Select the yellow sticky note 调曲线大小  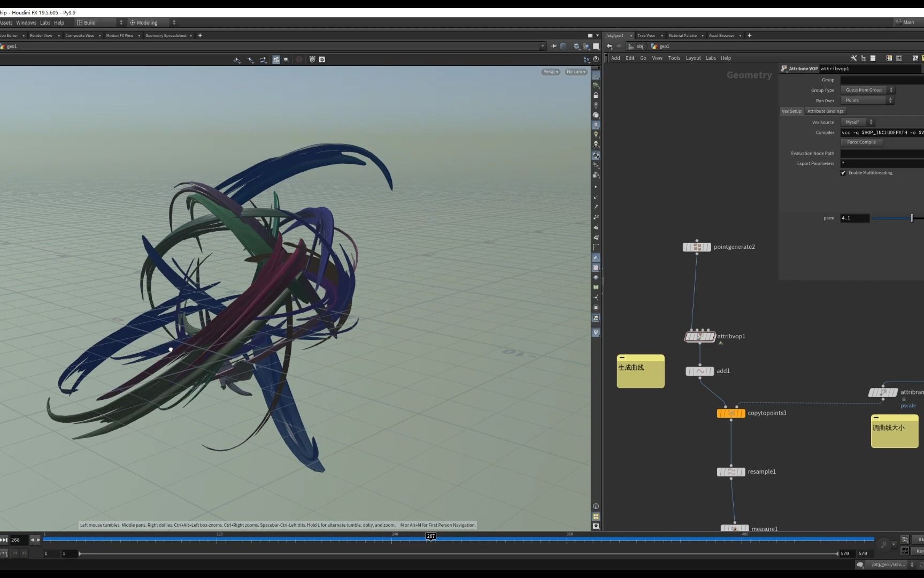(x=895, y=431)
